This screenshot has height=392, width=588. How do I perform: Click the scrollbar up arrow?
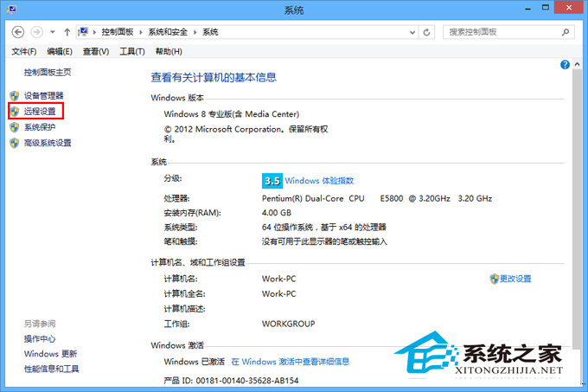pos(577,65)
